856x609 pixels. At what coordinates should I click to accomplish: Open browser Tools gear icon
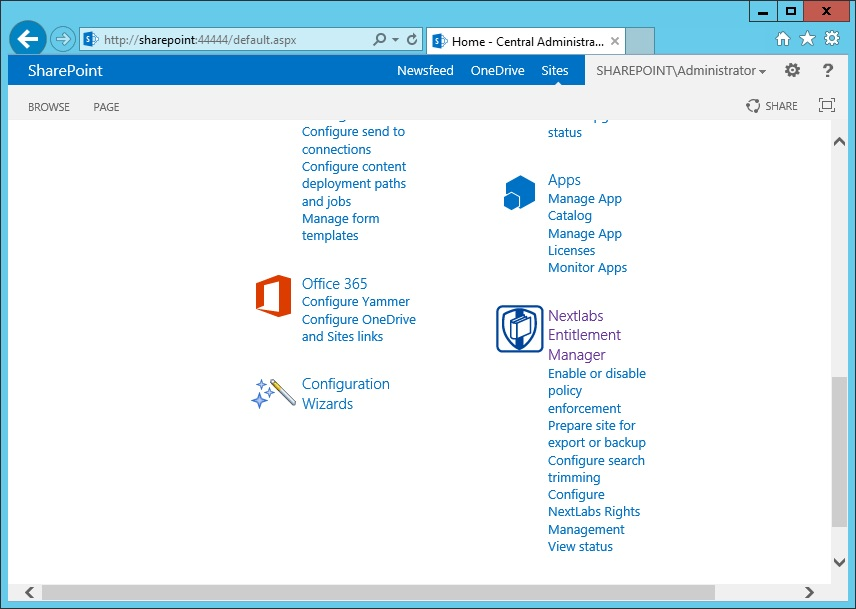[832, 39]
